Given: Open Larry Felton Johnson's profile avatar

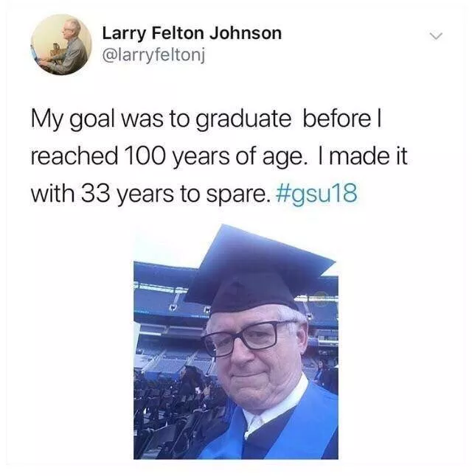Looking at the screenshot, I should click(x=61, y=45).
